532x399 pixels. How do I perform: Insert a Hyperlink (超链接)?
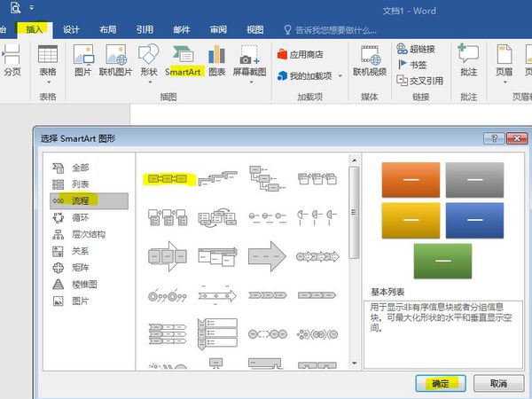pyautogui.click(x=416, y=49)
